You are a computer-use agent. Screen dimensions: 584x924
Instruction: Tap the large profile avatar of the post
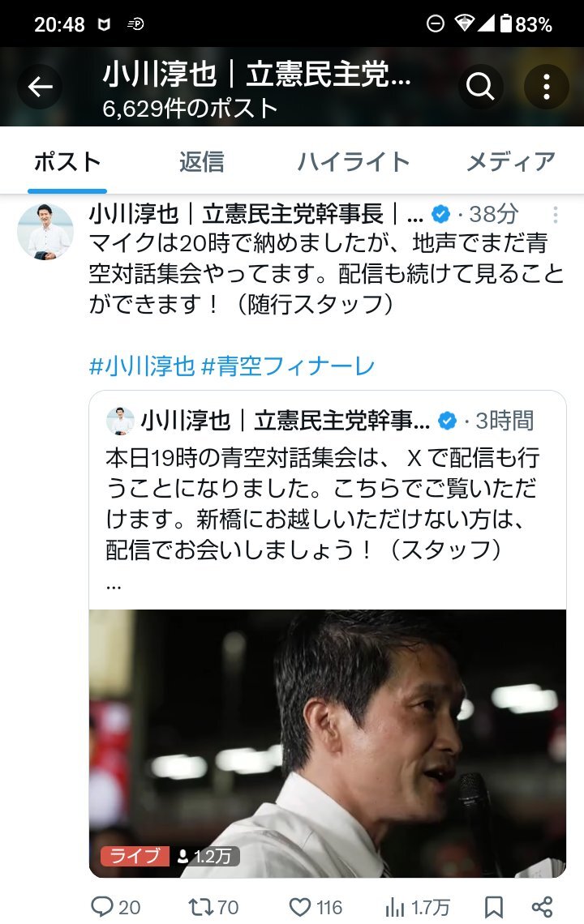click(45, 232)
